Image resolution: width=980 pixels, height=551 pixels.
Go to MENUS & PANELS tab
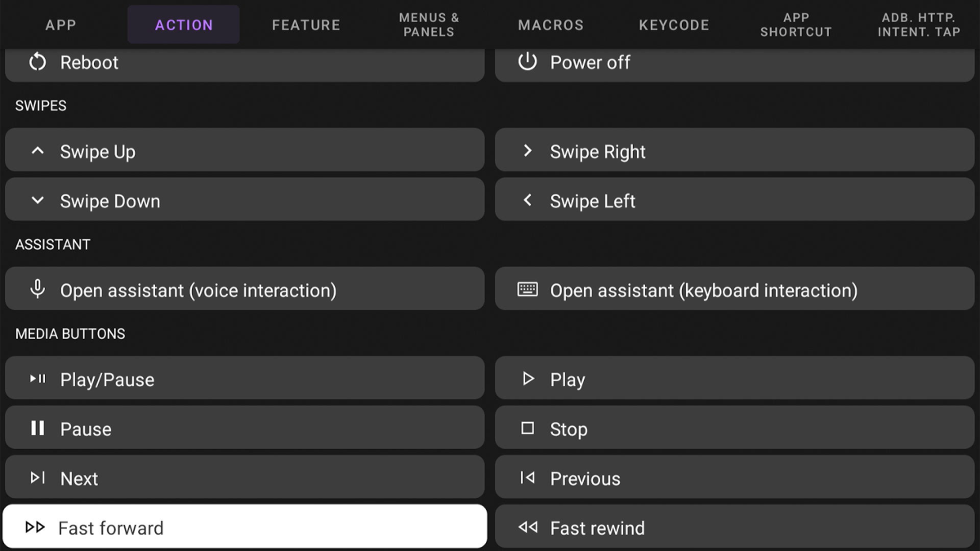(429, 24)
